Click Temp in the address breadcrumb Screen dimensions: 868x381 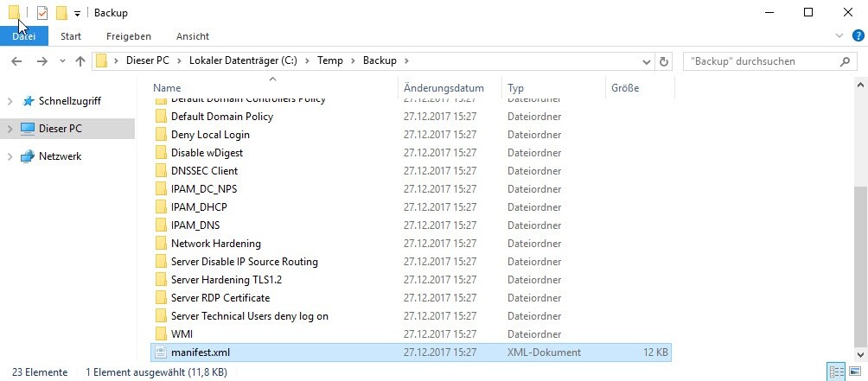click(330, 61)
